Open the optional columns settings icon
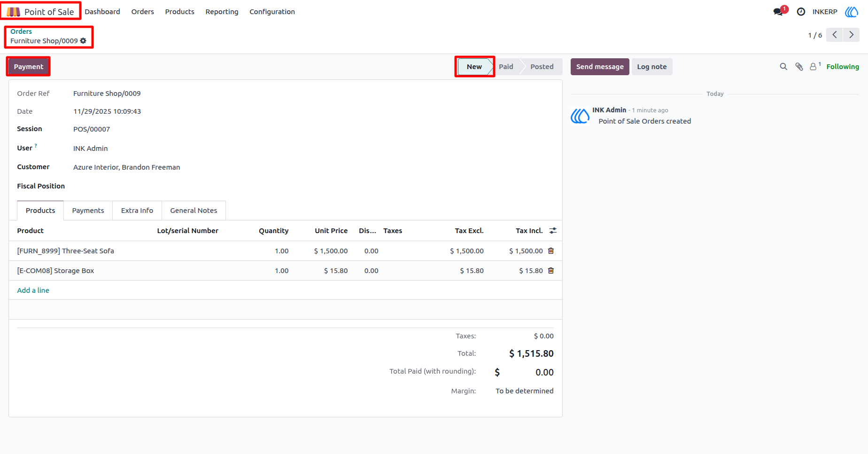868x454 pixels. 553,231
